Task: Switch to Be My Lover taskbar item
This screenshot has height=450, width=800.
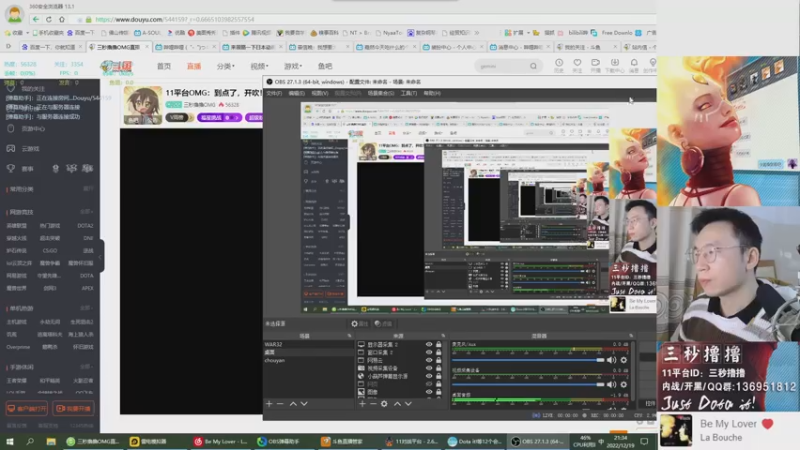Action: point(221,441)
